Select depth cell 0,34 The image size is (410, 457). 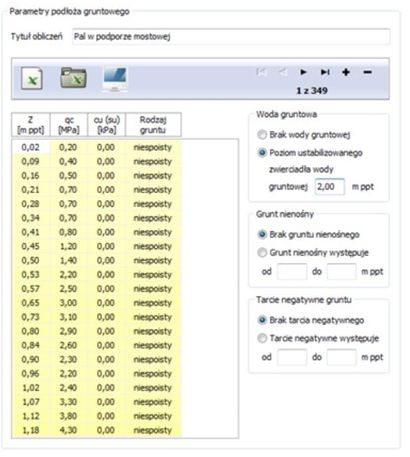tap(30, 218)
